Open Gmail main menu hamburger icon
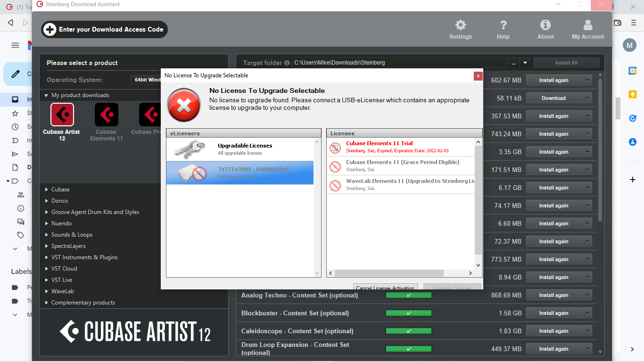The image size is (644, 362). [x=16, y=45]
